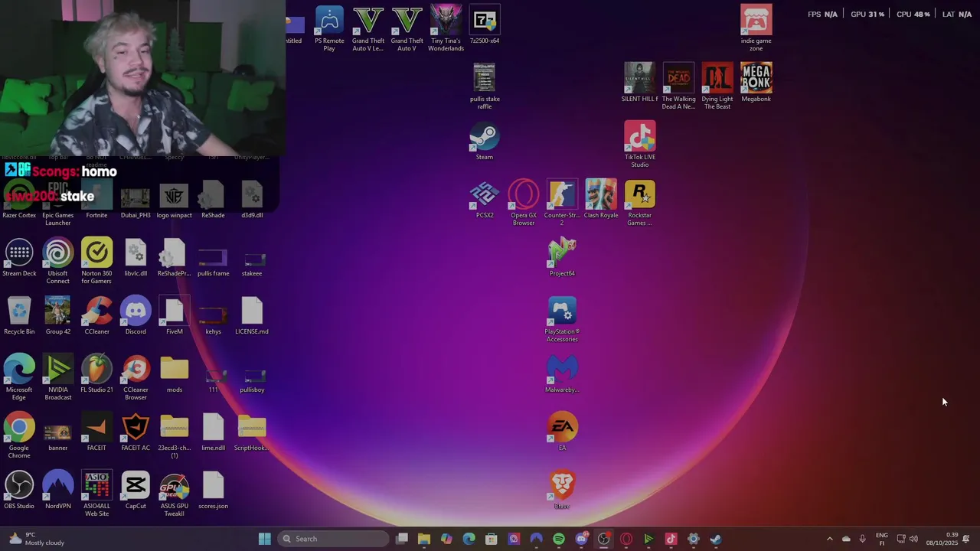Image resolution: width=980 pixels, height=551 pixels.
Task: Select the 7z2500-x64 installer icon
Action: coord(485,24)
